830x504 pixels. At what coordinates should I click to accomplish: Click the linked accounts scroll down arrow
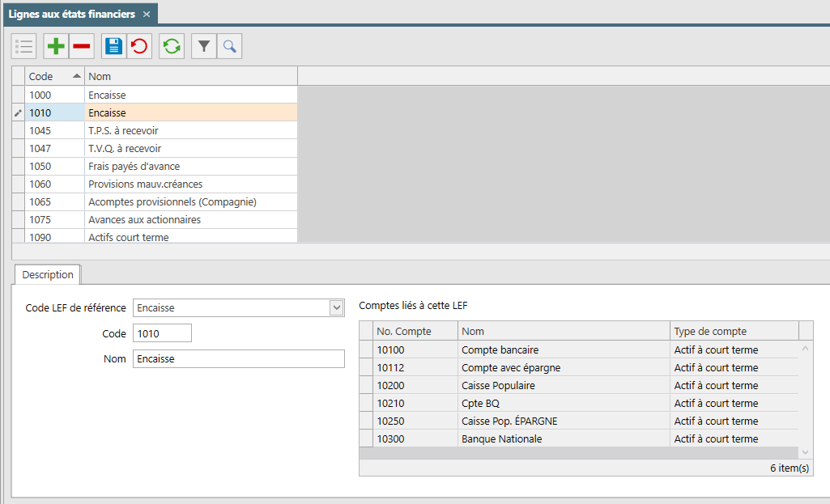point(805,452)
